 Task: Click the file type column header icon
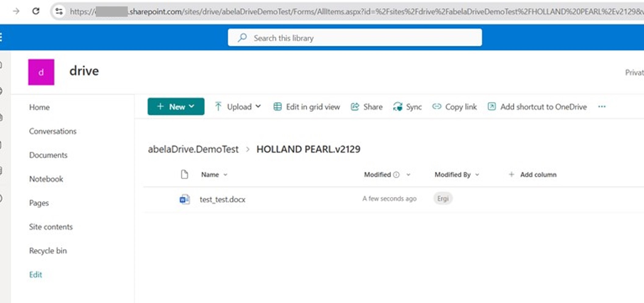[x=184, y=175]
